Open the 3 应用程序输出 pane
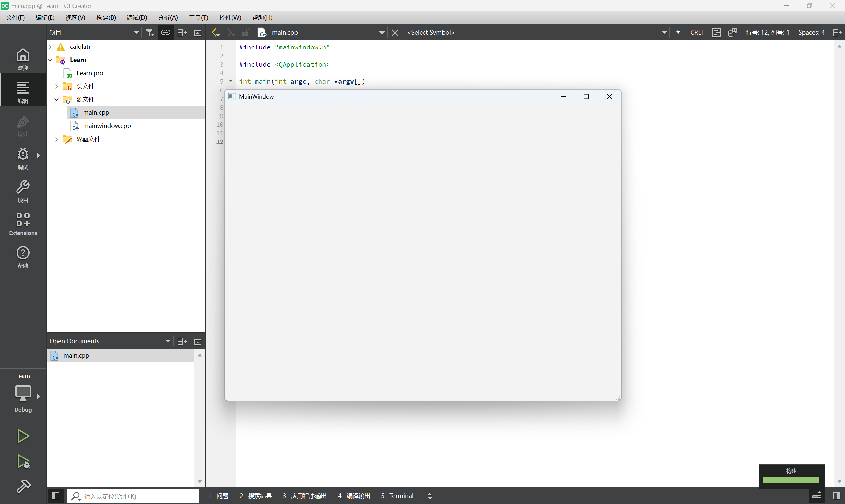The image size is (845, 504). coord(304,496)
